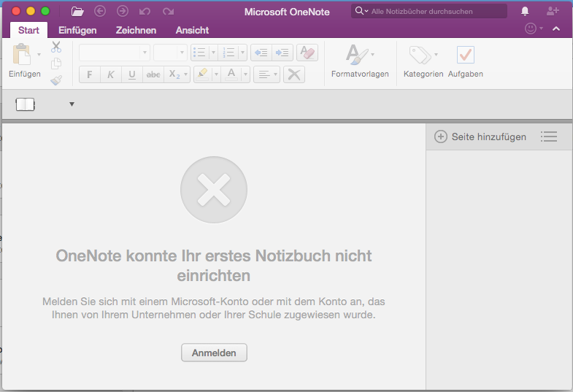Open Kategorien tags menu
Viewport: 573px width, 392px height.
(x=423, y=61)
